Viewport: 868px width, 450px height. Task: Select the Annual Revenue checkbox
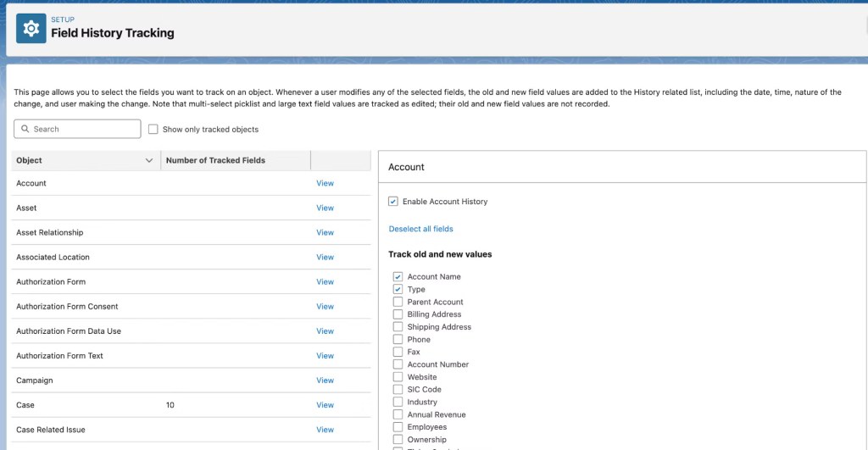pyautogui.click(x=398, y=414)
